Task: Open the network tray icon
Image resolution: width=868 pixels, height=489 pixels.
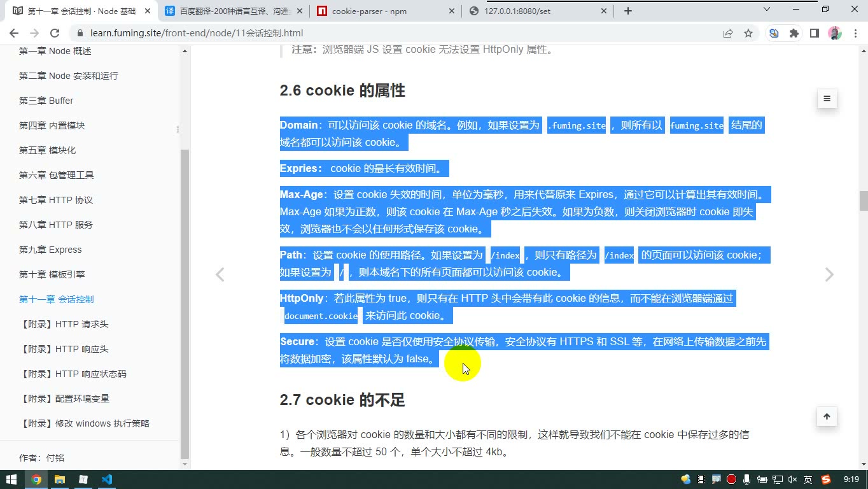Action: (x=778, y=479)
